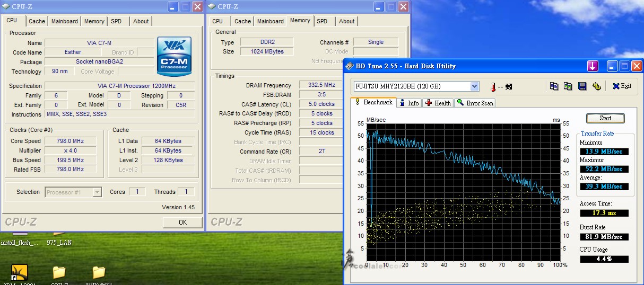Click the Cycle Time value 15 clocks
Screen dimensions: 644x285
(x=321, y=132)
